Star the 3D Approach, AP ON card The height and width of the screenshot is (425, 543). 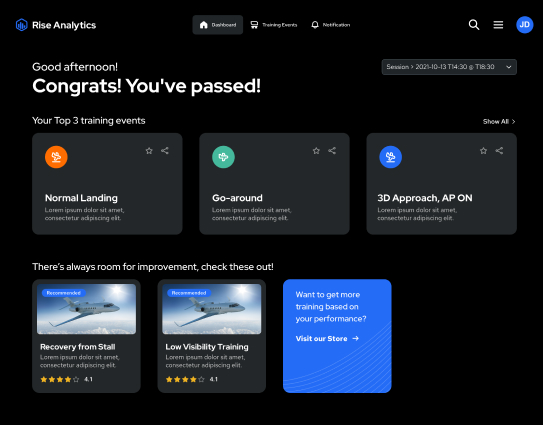[483, 150]
